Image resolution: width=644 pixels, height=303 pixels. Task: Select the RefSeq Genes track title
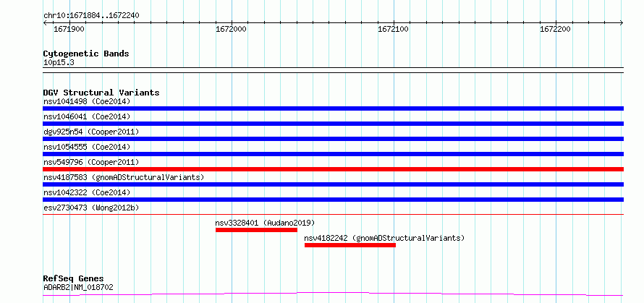(x=74, y=279)
